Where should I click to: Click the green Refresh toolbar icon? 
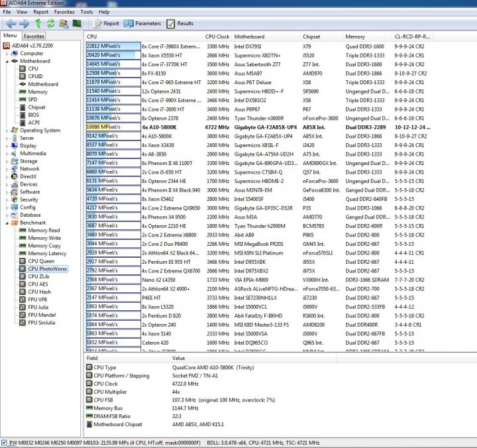50,23
